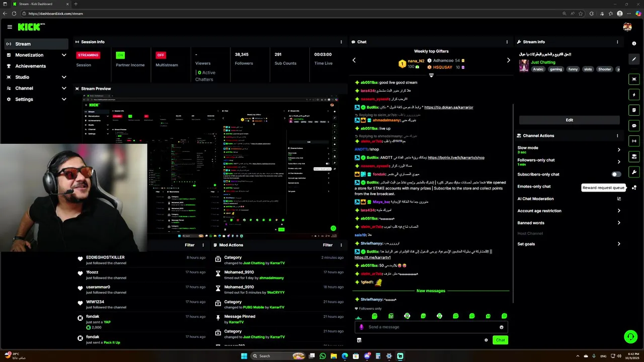Image resolution: width=644 pixels, height=362 pixels.
Task: Open Set goals settings
Action: [569, 244]
